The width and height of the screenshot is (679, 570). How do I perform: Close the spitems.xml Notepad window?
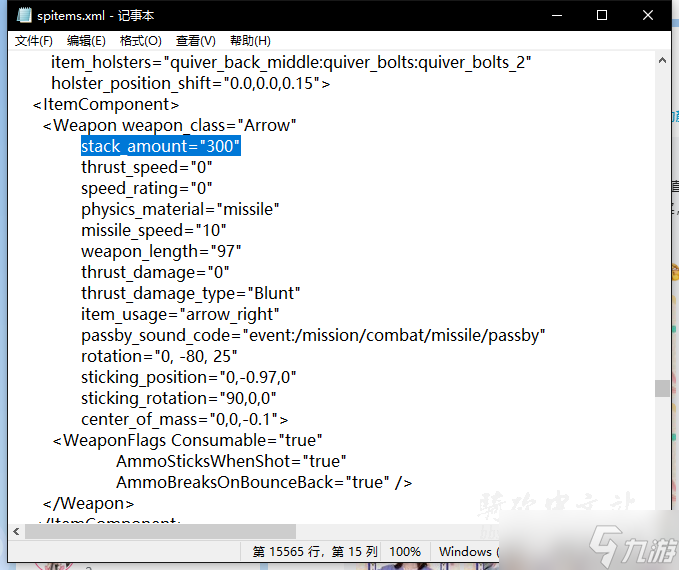(x=648, y=15)
